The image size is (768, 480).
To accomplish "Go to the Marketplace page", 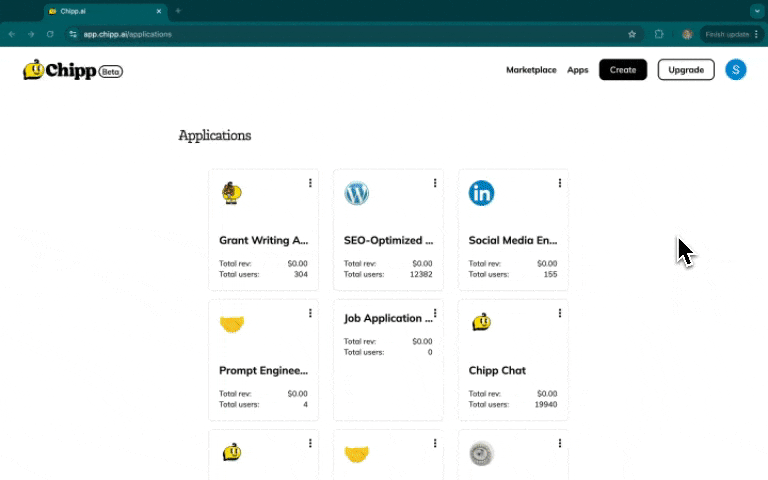I will click(x=531, y=70).
